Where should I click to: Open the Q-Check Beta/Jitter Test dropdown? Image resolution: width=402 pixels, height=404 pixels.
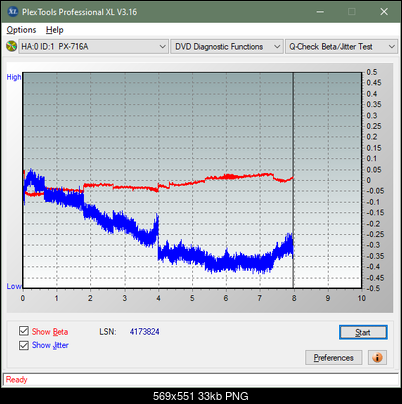pos(341,47)
